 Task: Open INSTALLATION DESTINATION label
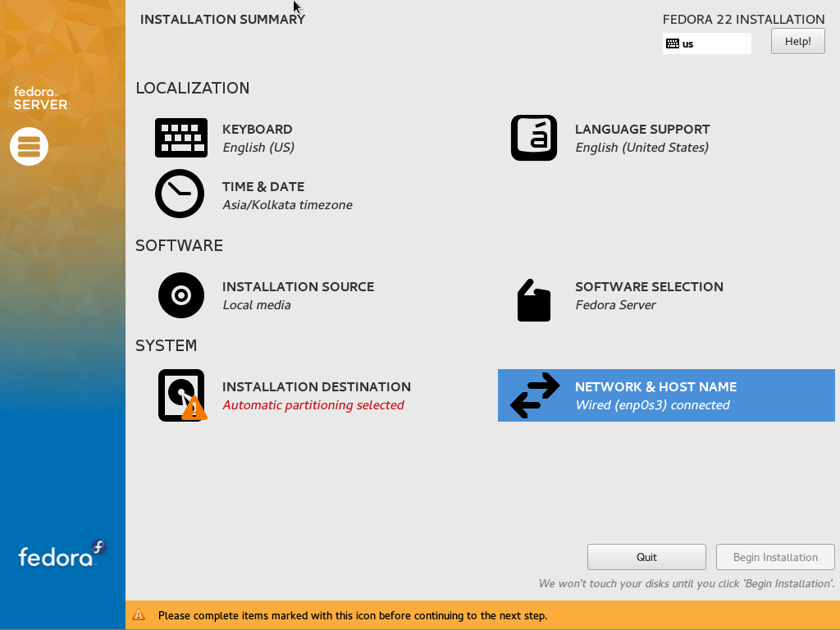(317, 387)
